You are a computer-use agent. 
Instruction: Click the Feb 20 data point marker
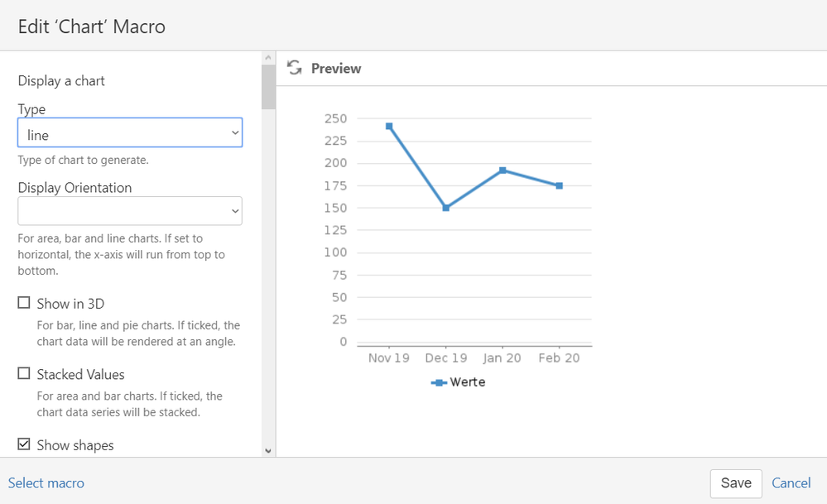(x=560, y=185)
